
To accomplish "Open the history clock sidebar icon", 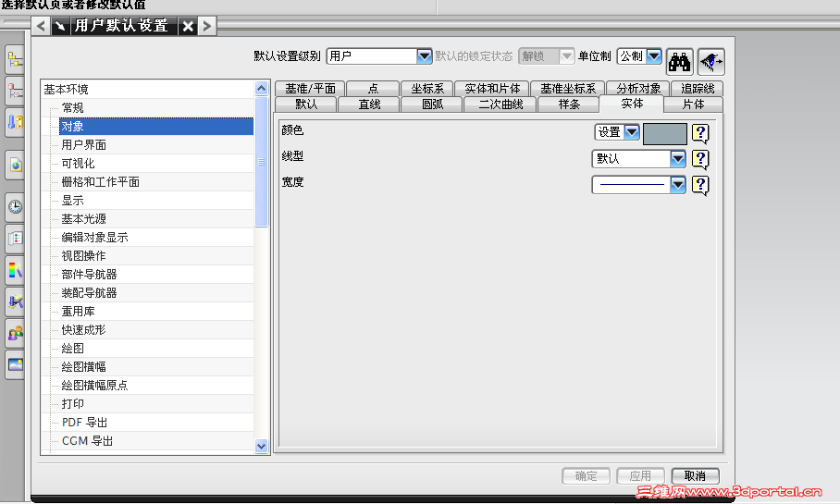I will (x=15, y=207).
